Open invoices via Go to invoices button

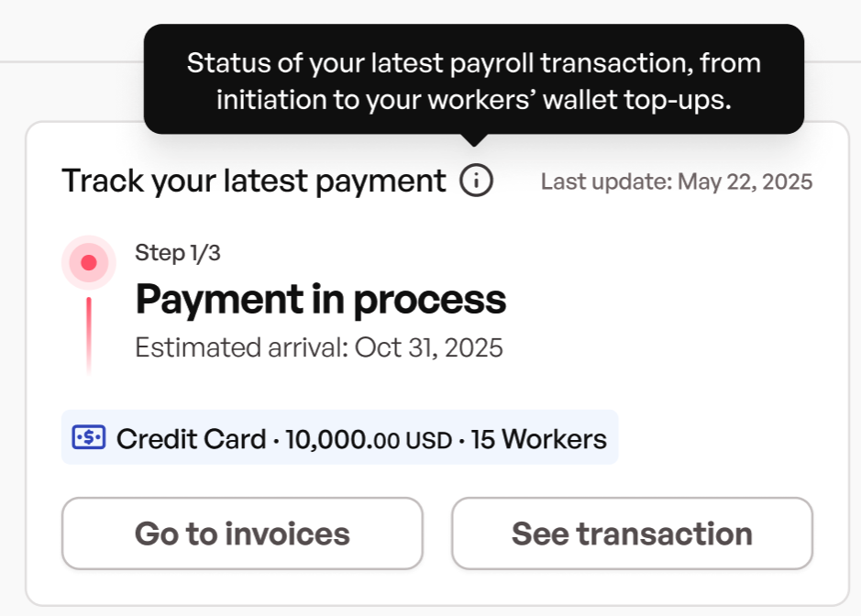[241, 533]
